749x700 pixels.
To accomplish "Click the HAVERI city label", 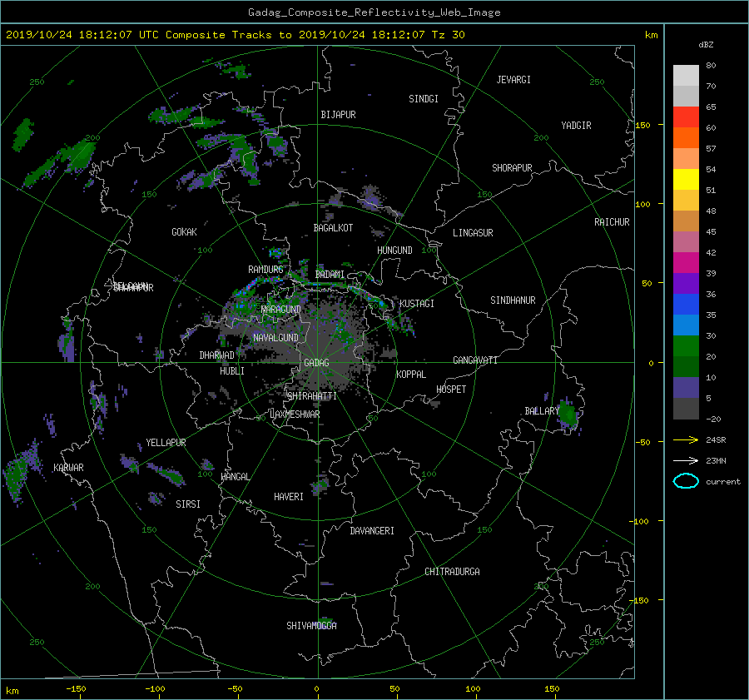I will click(x=289, y=497).
